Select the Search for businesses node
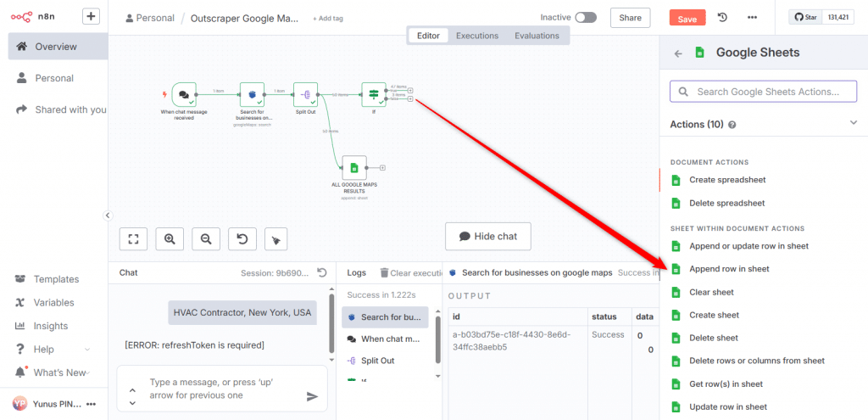This screenshot has height=420, width=868. (x=253, y=95)
